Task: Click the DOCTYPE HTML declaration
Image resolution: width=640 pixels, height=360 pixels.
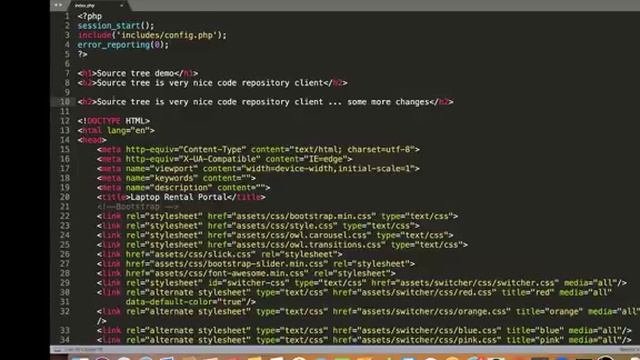Action: tap(113, 121)
